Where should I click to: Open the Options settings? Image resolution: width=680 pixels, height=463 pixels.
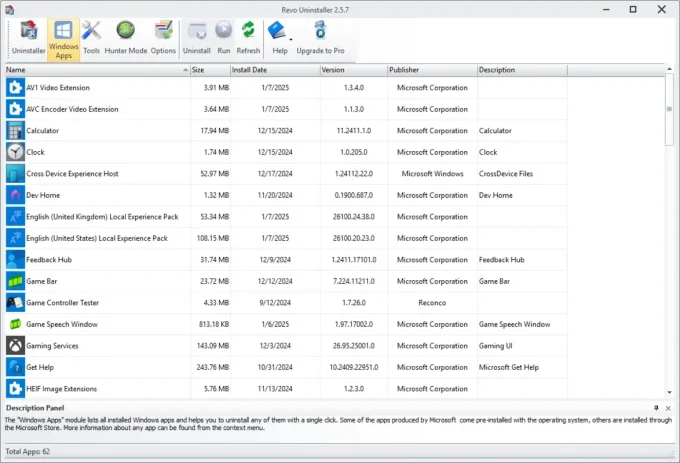tap(163, 38)
